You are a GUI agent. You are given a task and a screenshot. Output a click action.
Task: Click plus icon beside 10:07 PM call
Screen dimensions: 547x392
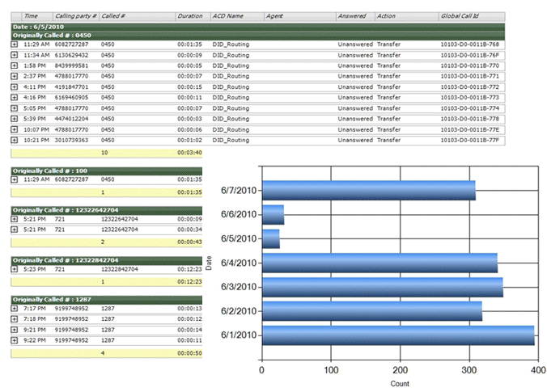coord(15,129)
